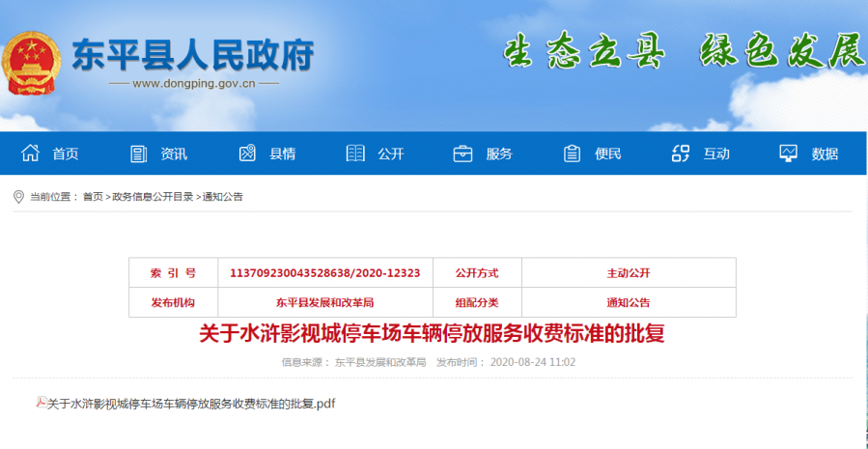Click the clipboard icon beside 便民
The width and height of the screenshot is (868, 449).
pos(572,154)
